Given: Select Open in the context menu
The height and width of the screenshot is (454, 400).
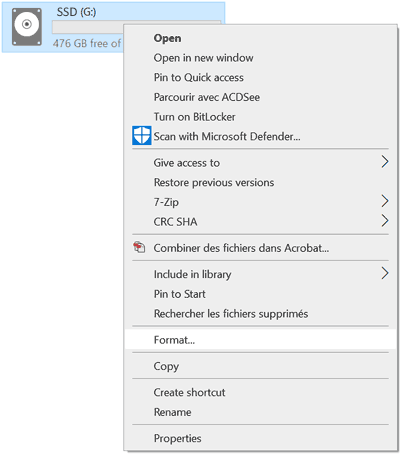Looking at the screenshot, I should click(x=260, y=38).
